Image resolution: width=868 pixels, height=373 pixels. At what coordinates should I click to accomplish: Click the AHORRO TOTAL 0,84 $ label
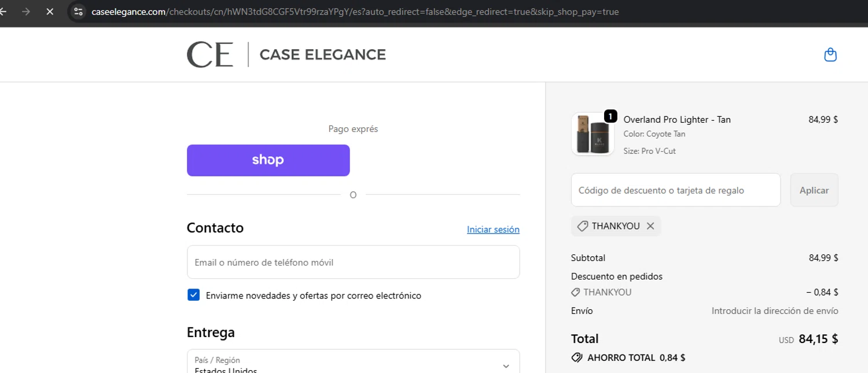tap(636, 357)
